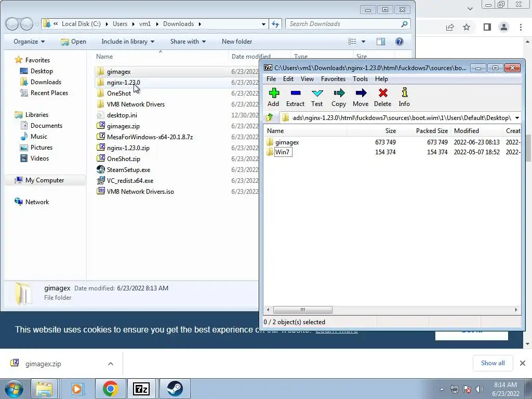Click the Search Downloads field

pyautogui.click(x=348, y=24)
